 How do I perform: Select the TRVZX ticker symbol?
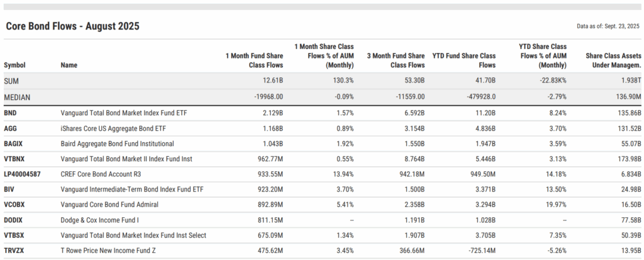click(x=14, y=251)
